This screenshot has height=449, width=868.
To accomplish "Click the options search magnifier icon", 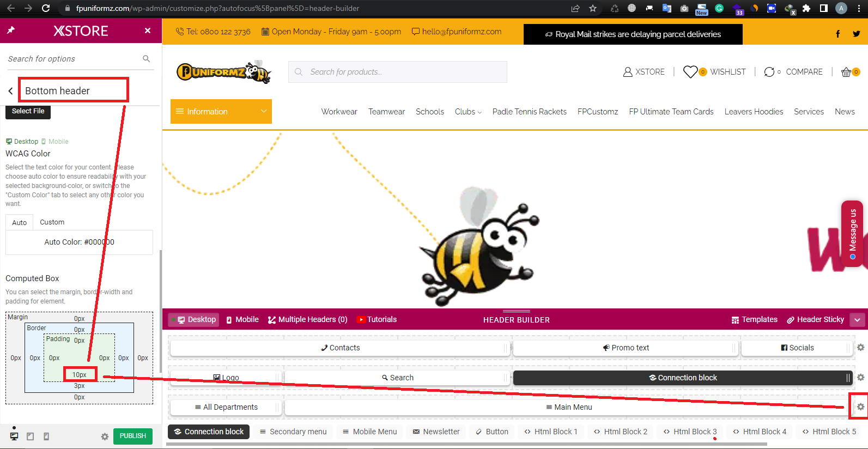I will (146, 58).
